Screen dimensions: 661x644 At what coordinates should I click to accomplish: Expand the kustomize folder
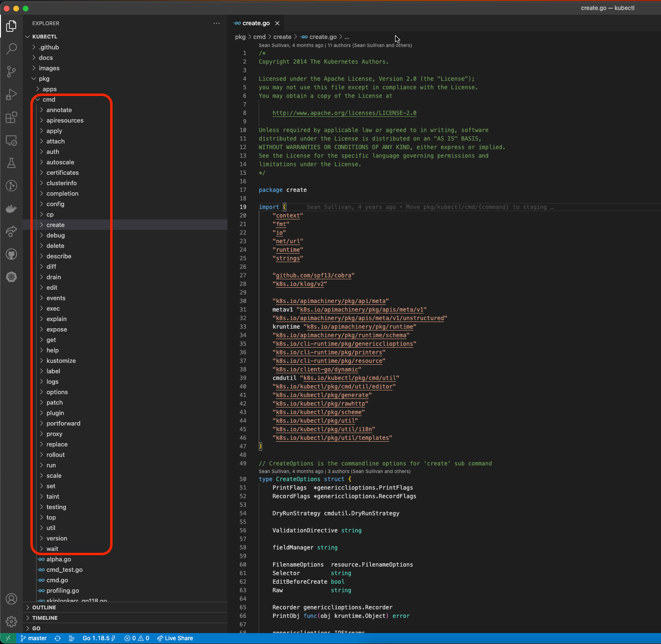click(x=125, y=360)
